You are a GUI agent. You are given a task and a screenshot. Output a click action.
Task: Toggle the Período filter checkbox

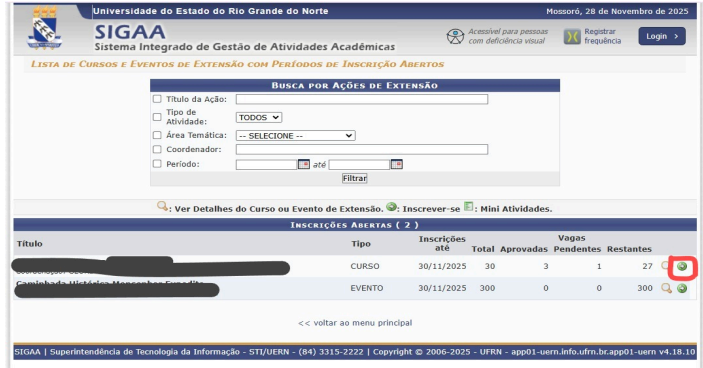(x=157, y=164)
